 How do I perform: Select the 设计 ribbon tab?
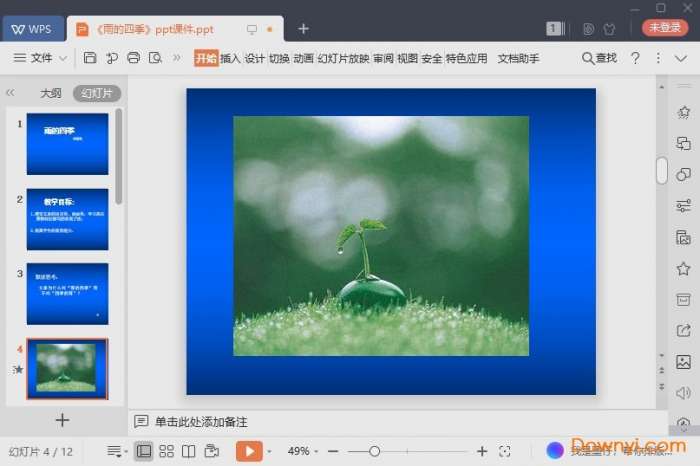[254, 58]
